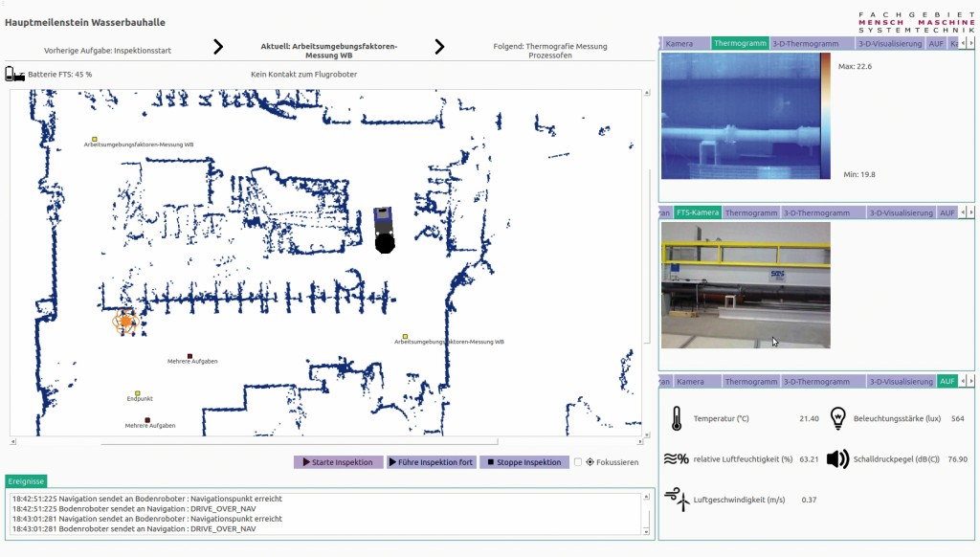The image size is (980, 557).
Task: Click the wind speed icon
Action: [x=677, y=499]
